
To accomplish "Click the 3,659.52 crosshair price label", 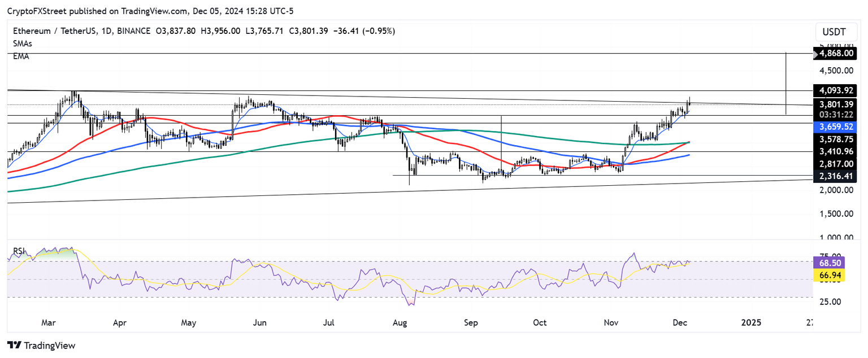I will tap(837, 127).
